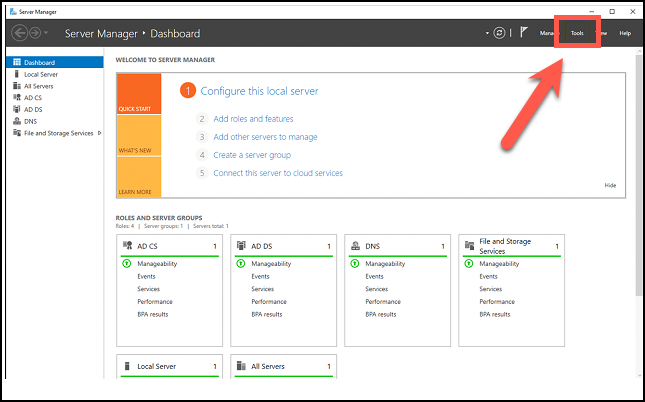Open the navigation history dropdown arrow

click(x=46, y=33)
